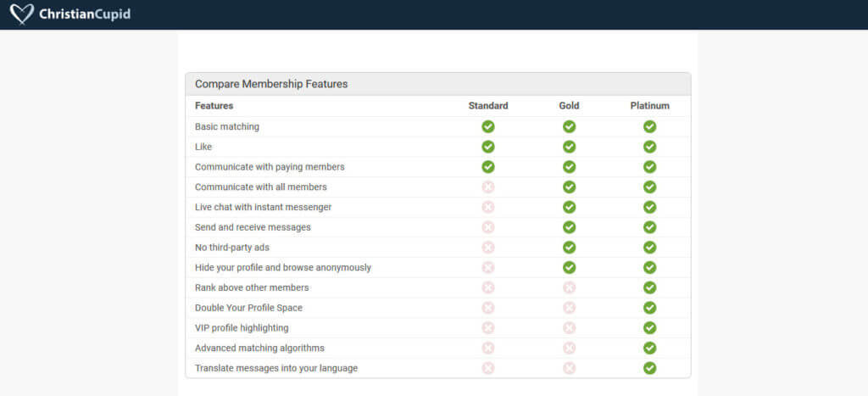Click the Platinum checkmark for Double Your Profile Space
Viewport: 868px width, 396px height.
click(650, 308)
